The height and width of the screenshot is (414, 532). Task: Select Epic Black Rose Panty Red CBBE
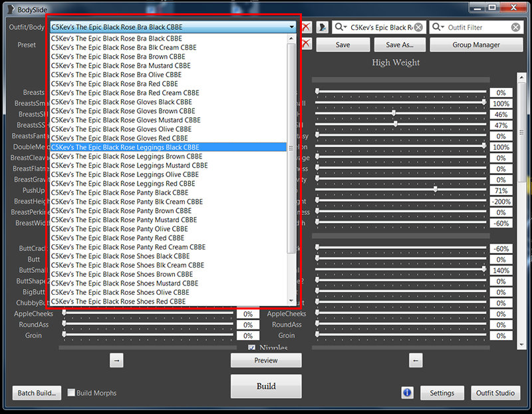tap(168, 238)
